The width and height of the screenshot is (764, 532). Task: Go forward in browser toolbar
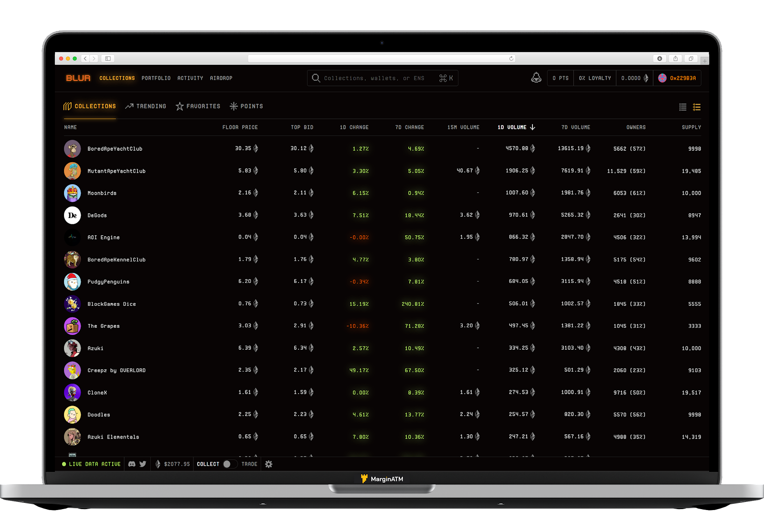(x=94, y=58)
